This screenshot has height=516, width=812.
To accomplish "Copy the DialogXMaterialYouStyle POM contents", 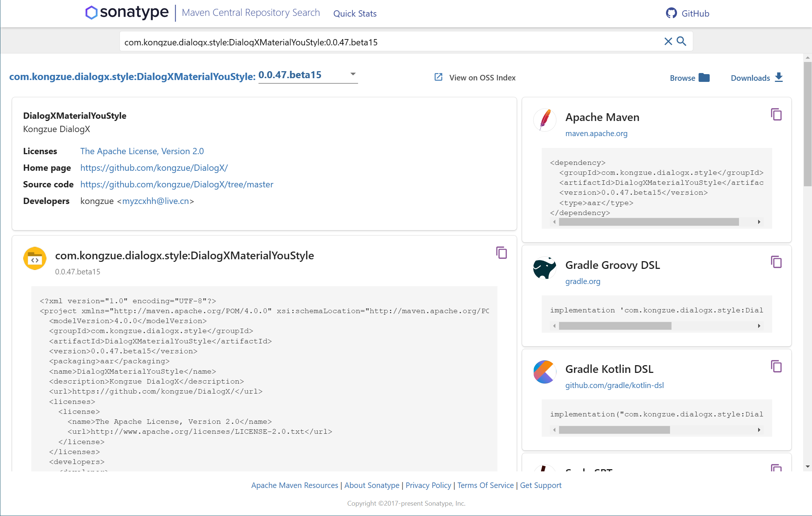I will pos(501,253).
